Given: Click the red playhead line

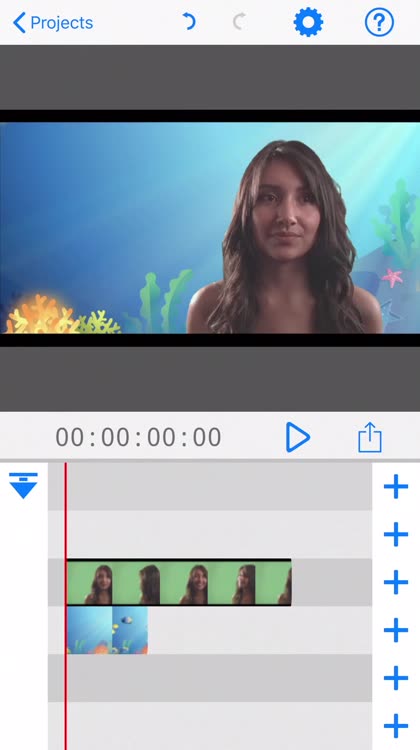Looking at the screenshot, I should [66, 606].
